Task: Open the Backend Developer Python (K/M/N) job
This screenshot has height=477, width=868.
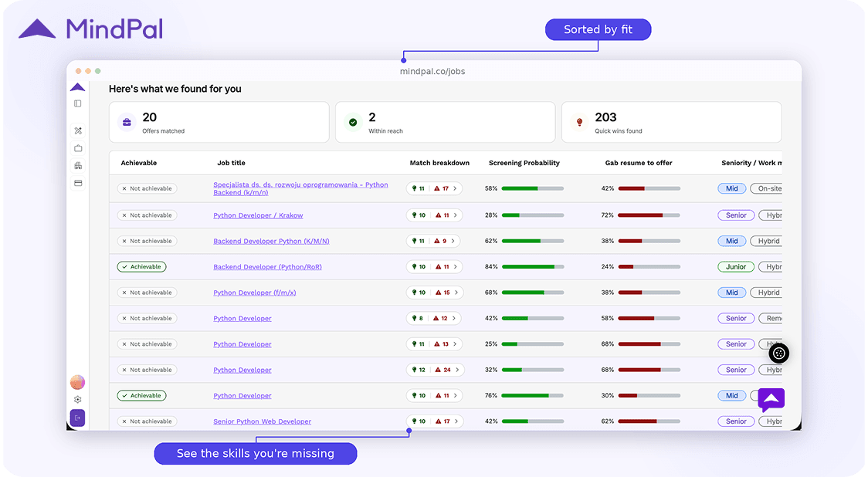Action: coord(271,242)
